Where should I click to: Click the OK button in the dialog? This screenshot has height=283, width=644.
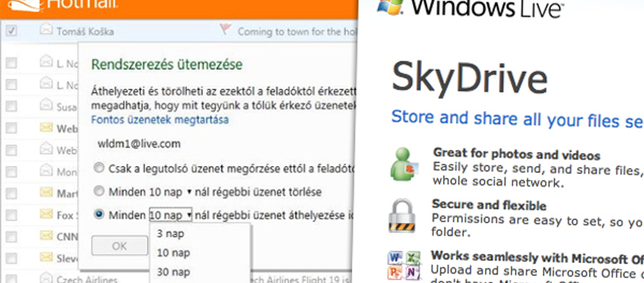click(x=119, y=246)
